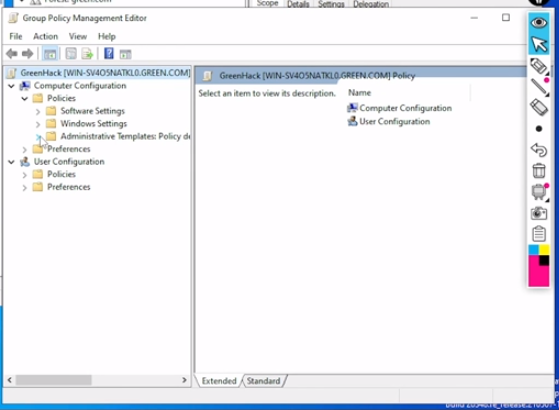
Task: Click the undo arrow in annotation bar
Action: point(539,150)
